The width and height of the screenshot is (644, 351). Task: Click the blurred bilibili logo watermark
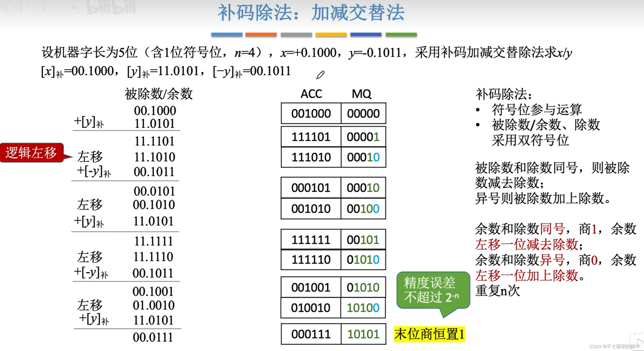111,7
